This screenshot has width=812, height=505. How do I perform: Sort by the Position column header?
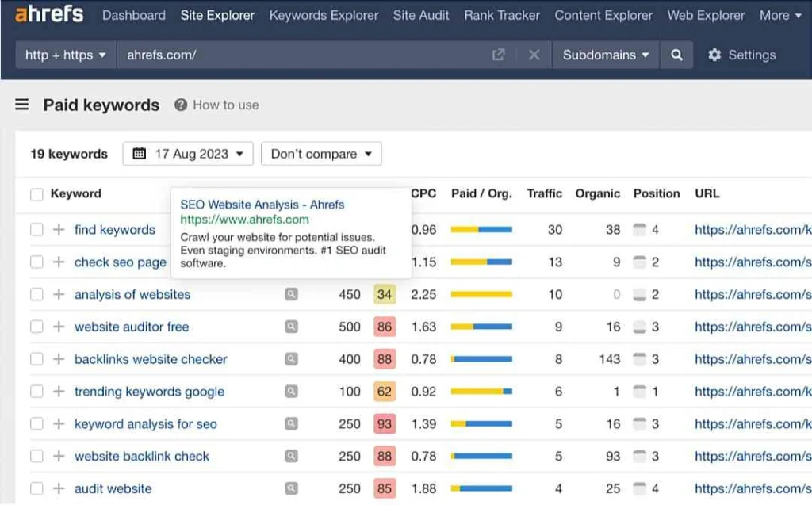point(657,193)
